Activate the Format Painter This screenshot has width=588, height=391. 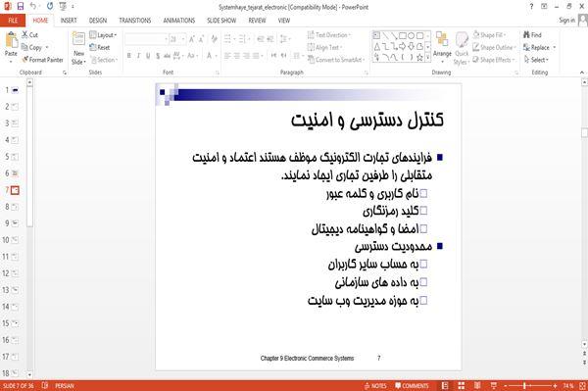(42, 60)
